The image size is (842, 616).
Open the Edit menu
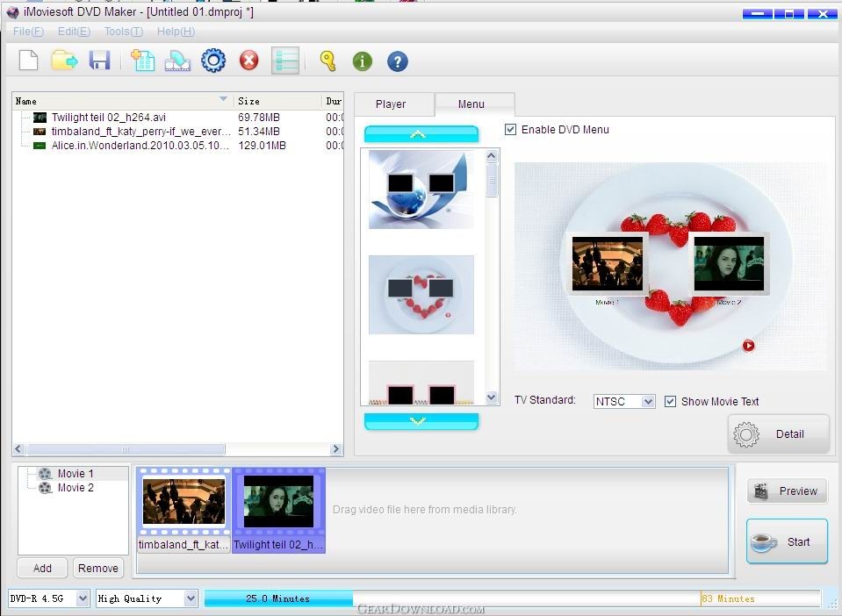click(x=74, y=31)
